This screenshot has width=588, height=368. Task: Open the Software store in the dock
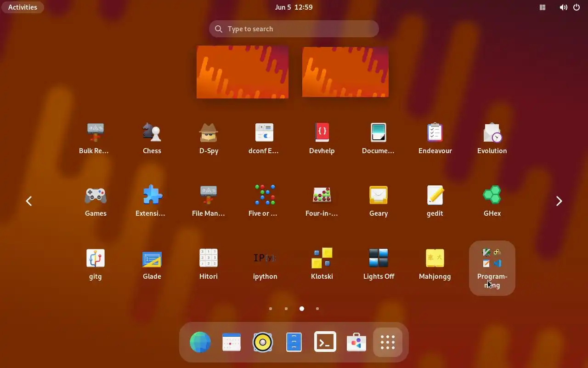(x=356, y=342)
